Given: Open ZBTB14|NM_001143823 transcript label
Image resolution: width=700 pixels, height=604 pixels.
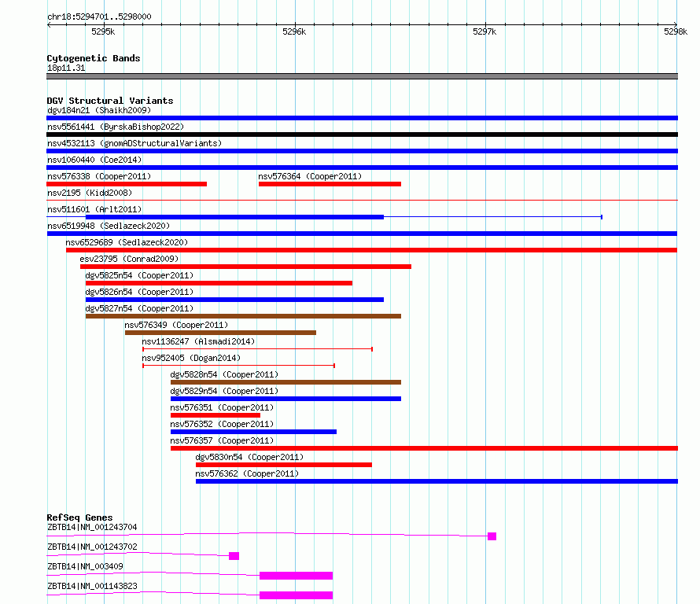Looking at the screenshot, I should pos(92,586).
